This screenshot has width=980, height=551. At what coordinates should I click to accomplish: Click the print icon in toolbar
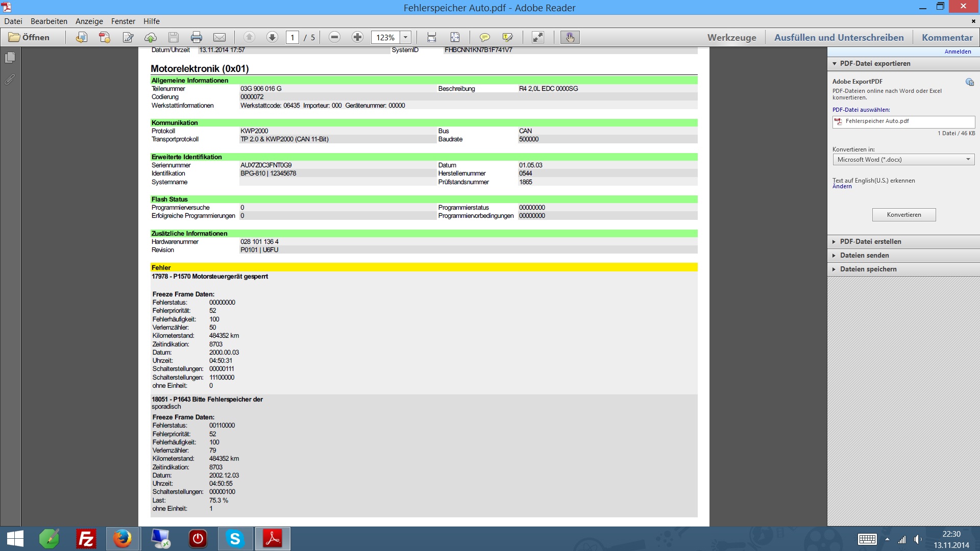click(x=196, y=37)
